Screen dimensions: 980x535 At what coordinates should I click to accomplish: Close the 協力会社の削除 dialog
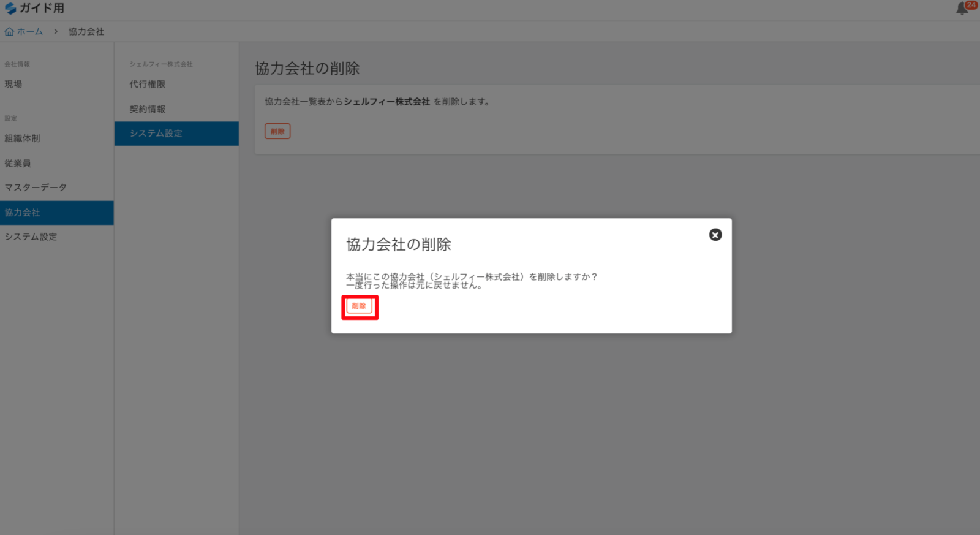coord(715,235)
